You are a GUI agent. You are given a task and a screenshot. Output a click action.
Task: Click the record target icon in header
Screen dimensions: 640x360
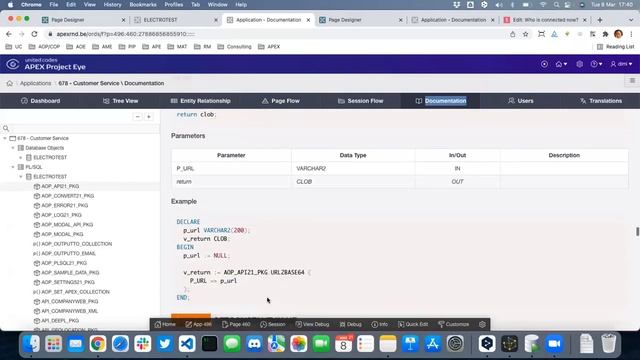click(x=544, y=64)
